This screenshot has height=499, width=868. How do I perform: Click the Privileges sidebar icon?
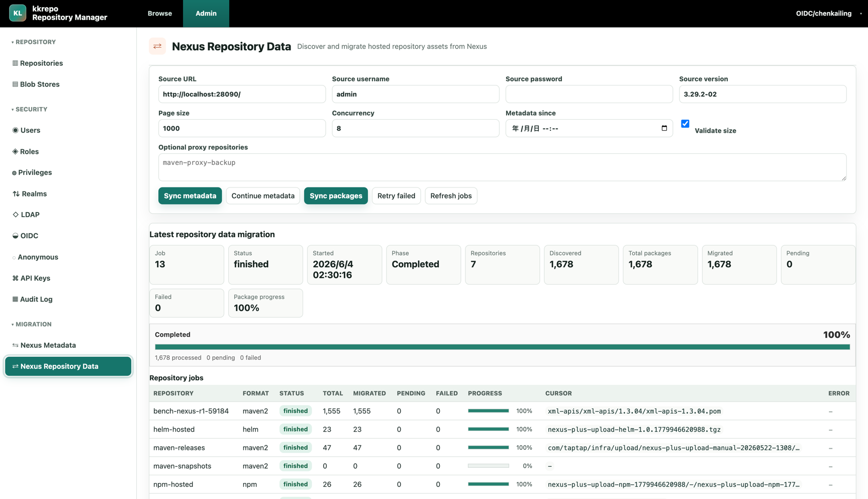[14, 173]
